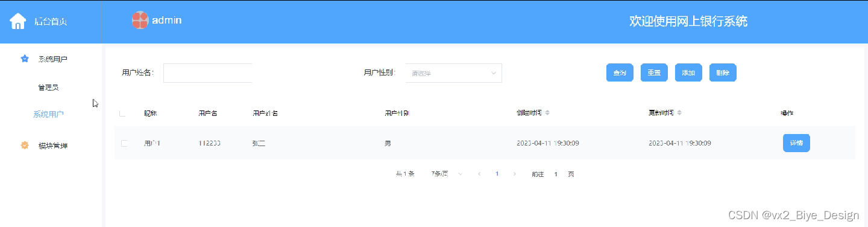Check the row checkbox for 用户1

pyautogui.click(x=124, y=143)
